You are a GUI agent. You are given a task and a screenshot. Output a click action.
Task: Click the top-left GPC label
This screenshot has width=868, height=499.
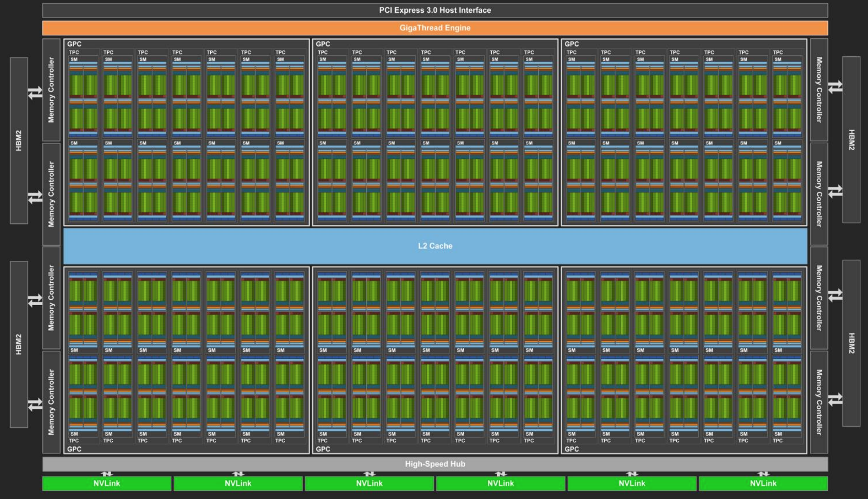[x=74, y=44]
